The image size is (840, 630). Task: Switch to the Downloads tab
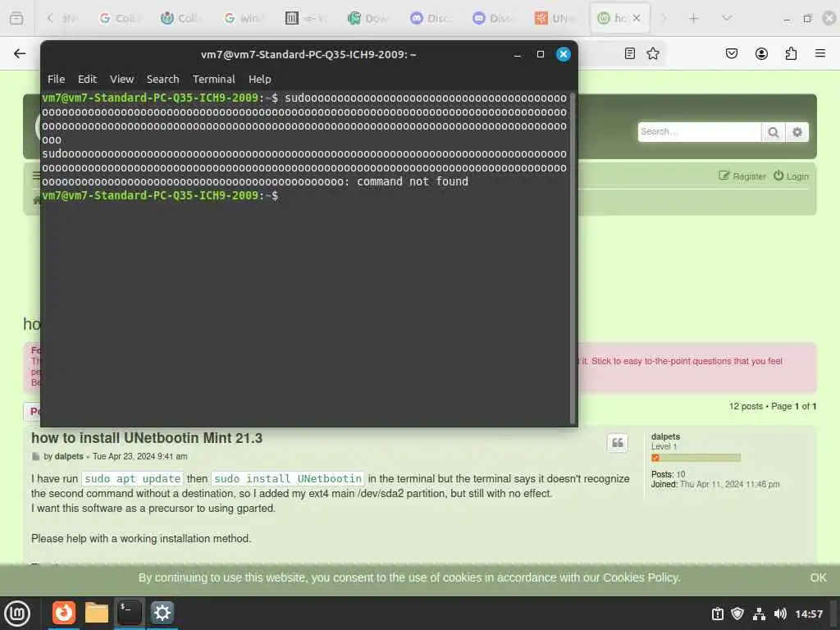368,18
